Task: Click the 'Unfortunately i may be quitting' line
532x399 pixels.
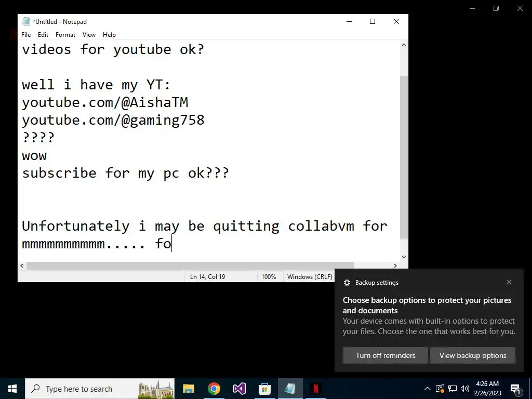Action: click(205, 226)
